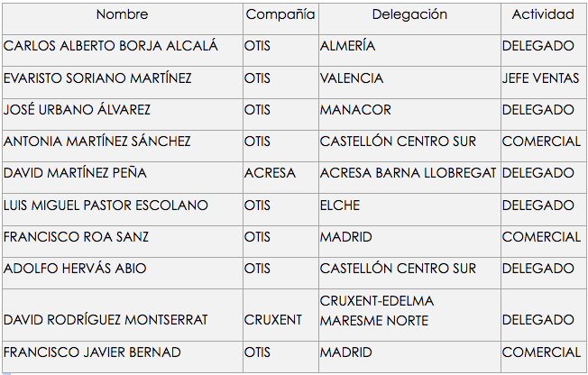The image size is (588, 375).
Task: Select the CARLOS ALBERTO BORJA ALCALÁ cell
Action: point(111,47)
